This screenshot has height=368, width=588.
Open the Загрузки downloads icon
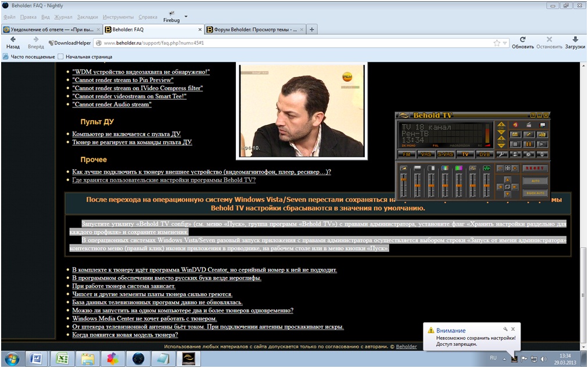tap(575, 40)
